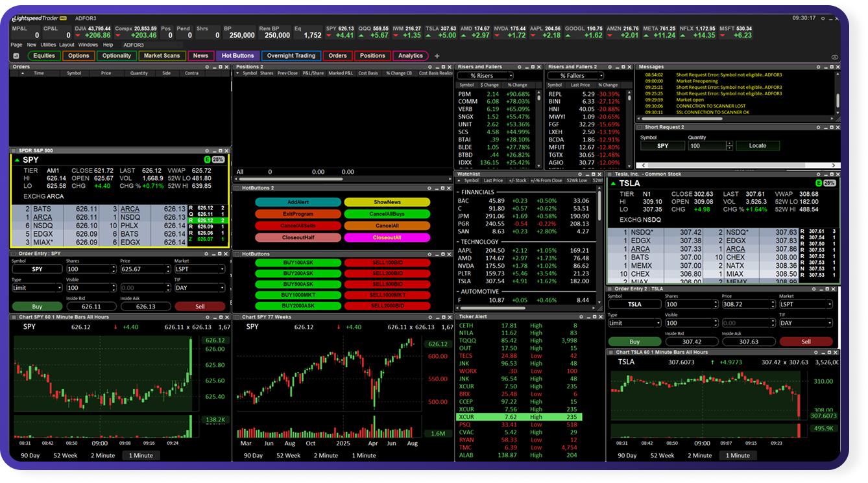The image size is (868, 483).
Task: Collapse the TECHNOLOGY watchlist group
Action: point(459,242)
